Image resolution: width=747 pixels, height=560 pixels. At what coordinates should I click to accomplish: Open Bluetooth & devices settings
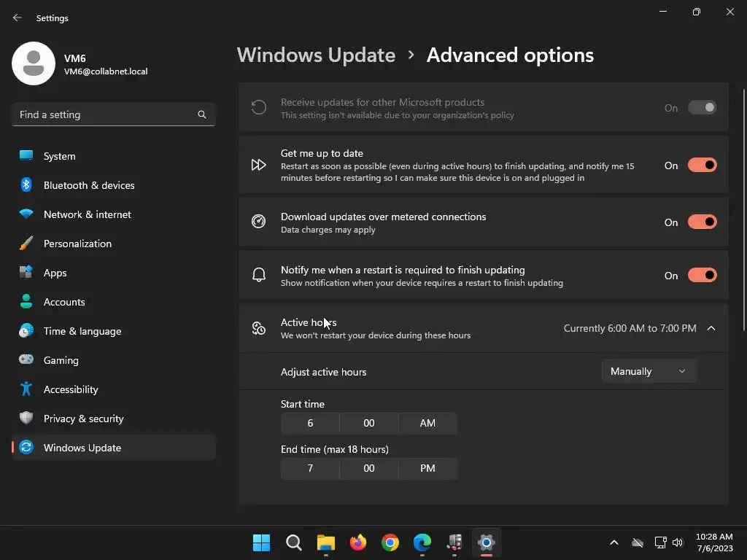pos(113,185)
